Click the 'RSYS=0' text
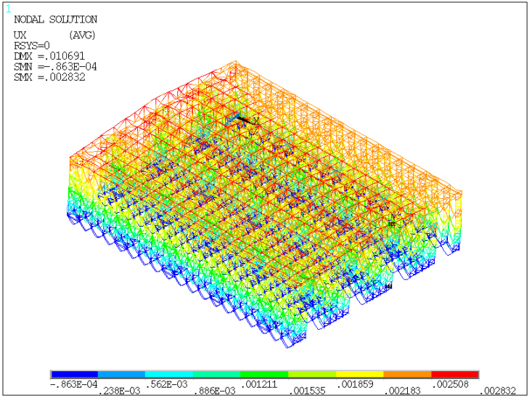Screen dimensions: 532x398 [32, 46]
